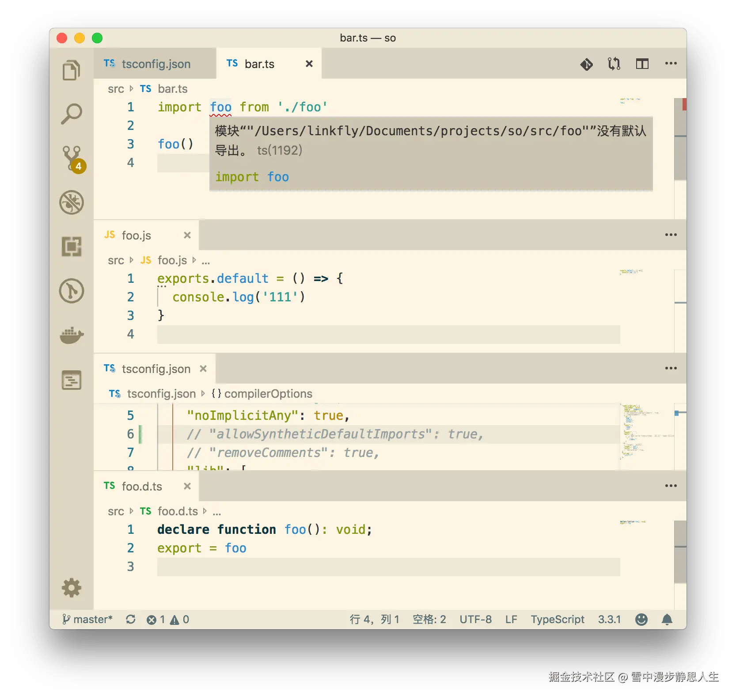Open Source Control view with badge 4
This screenshot has width=736, height=700.
(72, 159)
